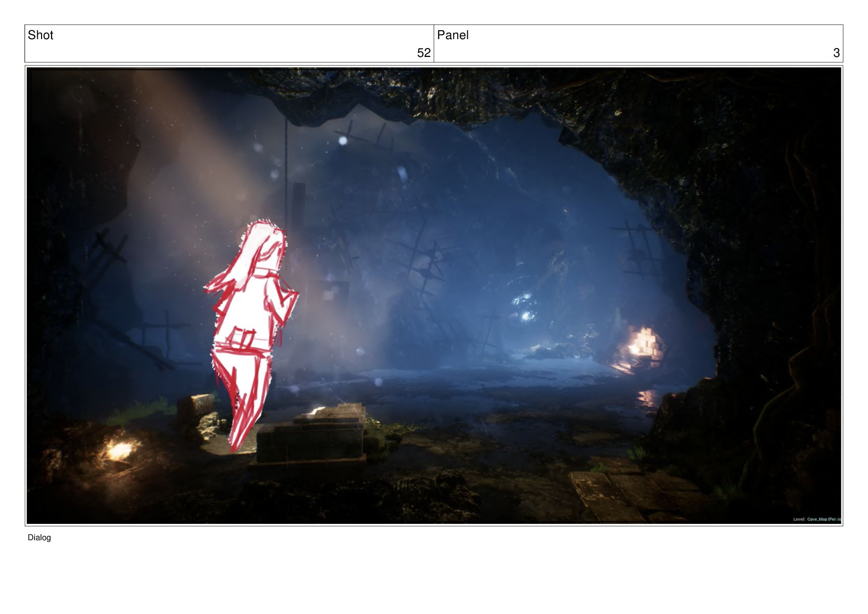Click the 'Panel' header label
The height and width of the screenshot is (614, 868).
click(x=452, y=35)
